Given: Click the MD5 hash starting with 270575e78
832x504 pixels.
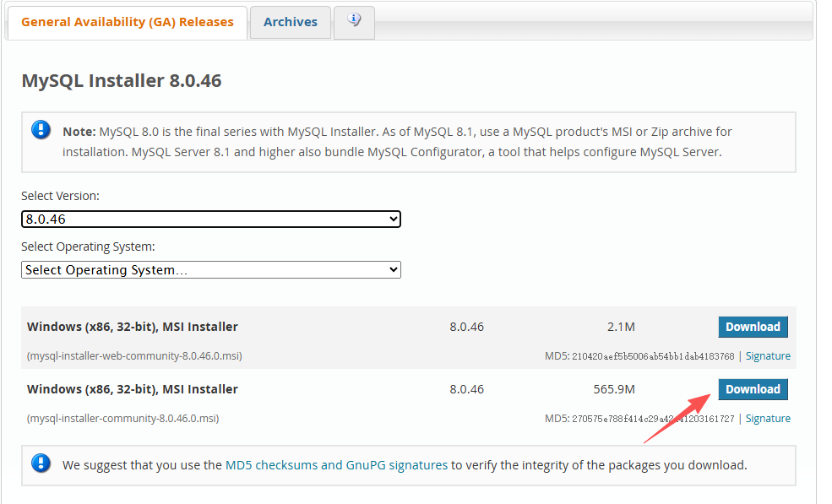Looking at the screenshot, I should tap(653, 419).
